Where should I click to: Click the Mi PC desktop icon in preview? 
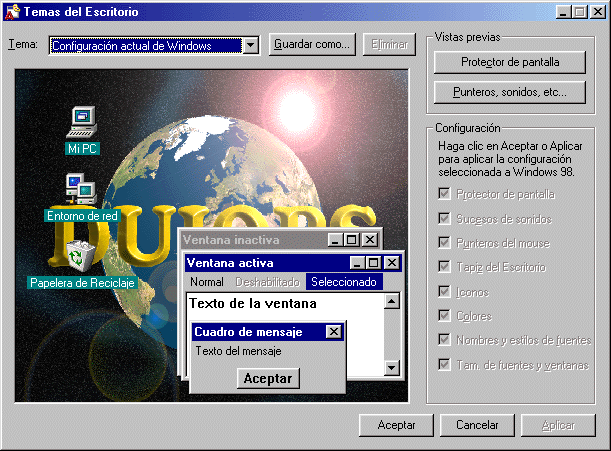(x=82, y=122)
